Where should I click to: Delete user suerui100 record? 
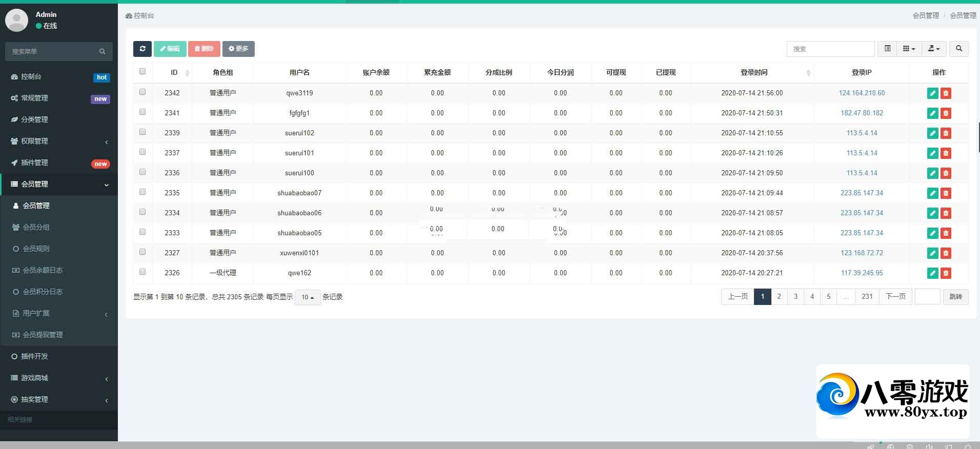click(x=946, y=173)
